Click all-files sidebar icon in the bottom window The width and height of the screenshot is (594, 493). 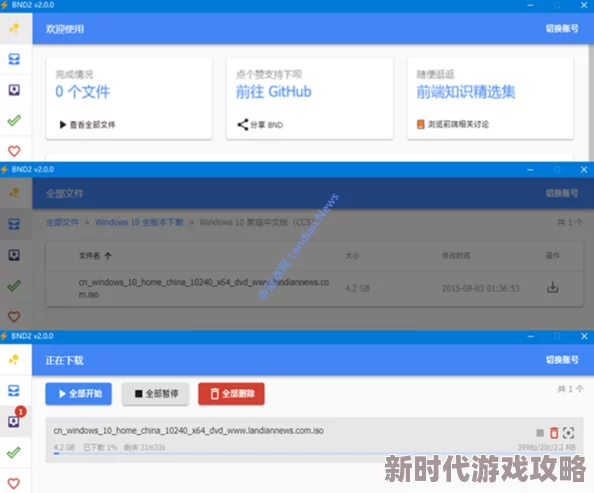coord(14,391)
